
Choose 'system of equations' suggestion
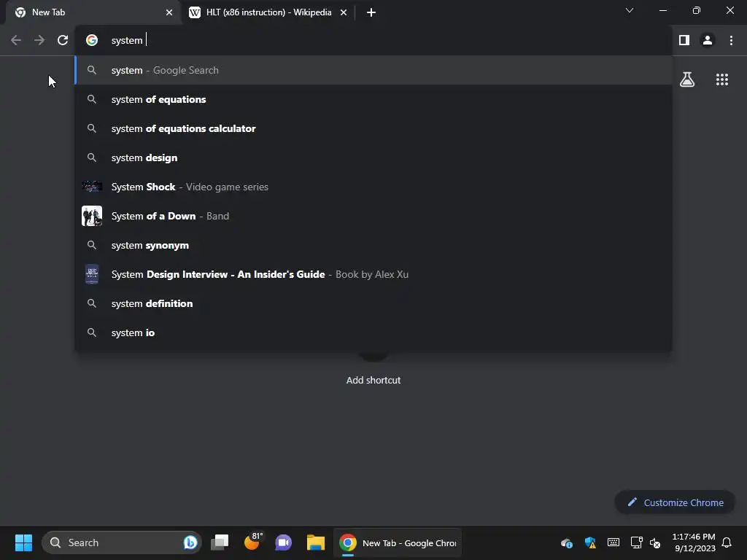pos(373,99)
